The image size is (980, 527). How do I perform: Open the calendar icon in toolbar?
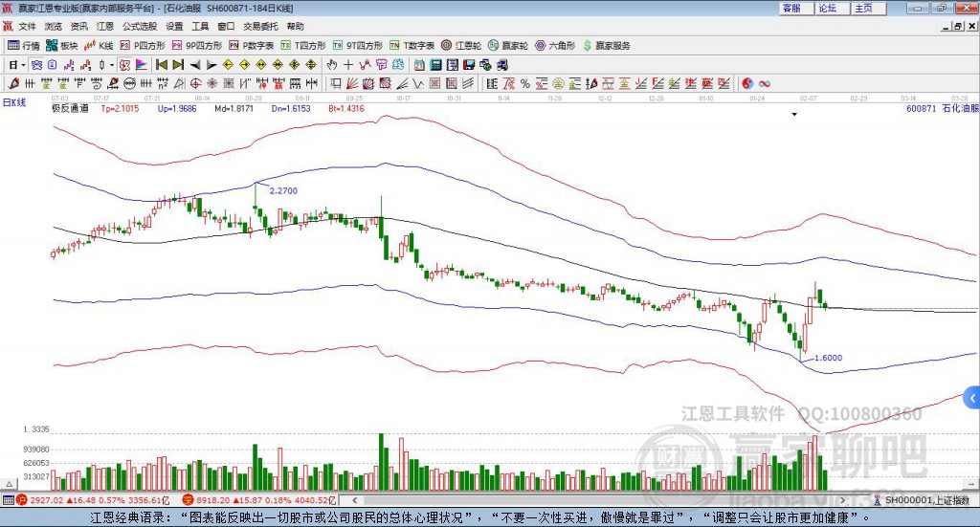419,64
